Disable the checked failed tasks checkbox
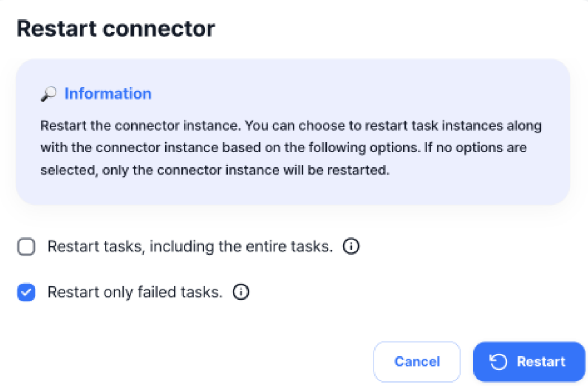588x386 pixels. pos(26,292)
